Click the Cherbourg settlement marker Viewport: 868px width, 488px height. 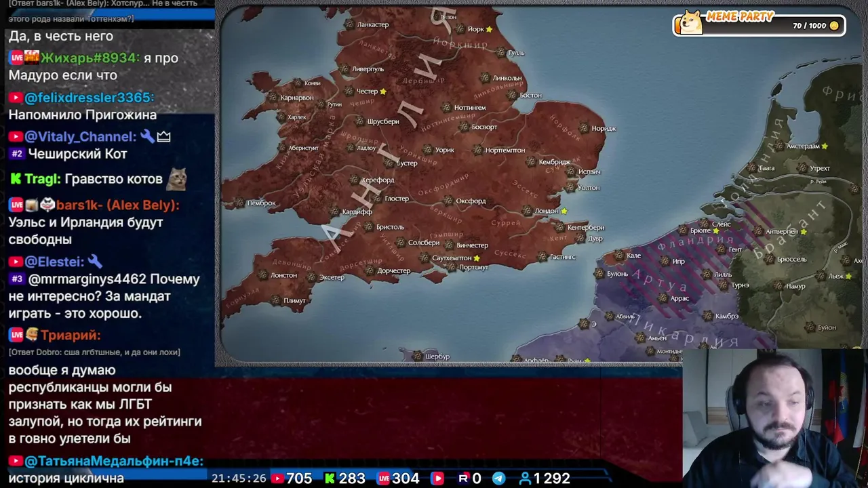(x=418, y=356)
